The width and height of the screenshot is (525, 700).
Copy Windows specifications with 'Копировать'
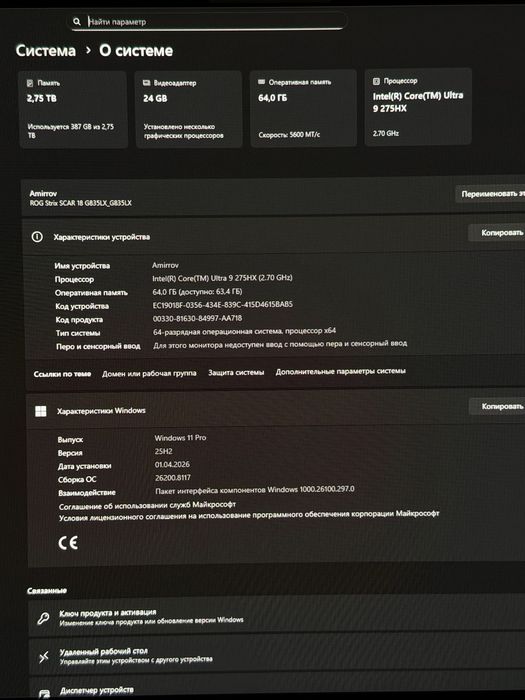497,406
